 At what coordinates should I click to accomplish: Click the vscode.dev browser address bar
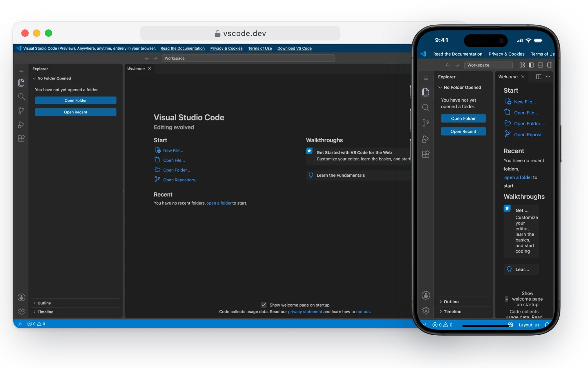click(240, 33)
